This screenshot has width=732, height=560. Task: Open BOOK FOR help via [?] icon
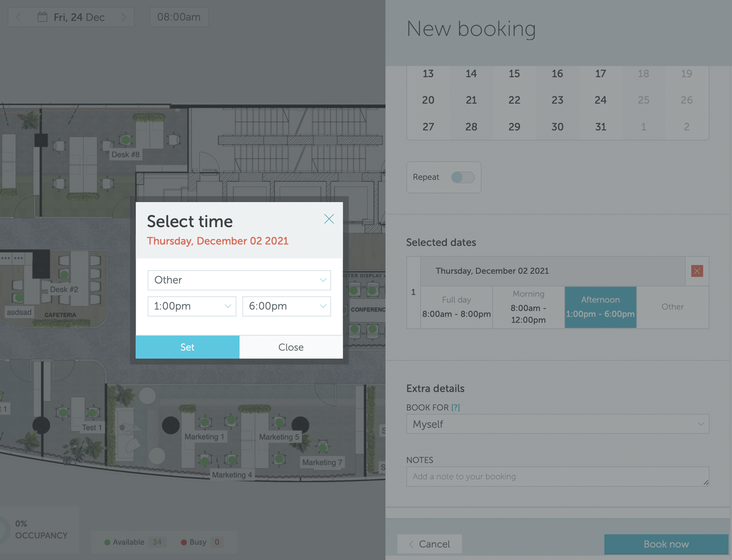click(x=455, y=407)
